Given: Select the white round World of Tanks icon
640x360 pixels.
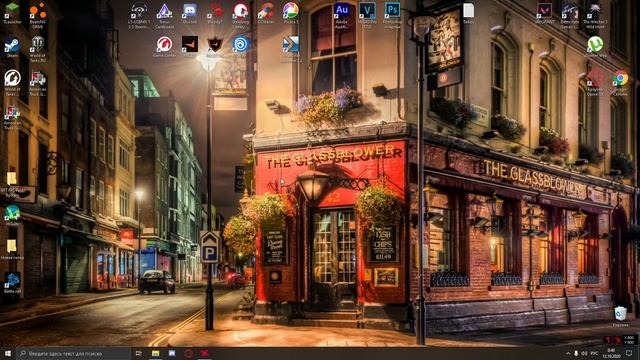Looking at the screenshot, I should click(x=12, y=78).
